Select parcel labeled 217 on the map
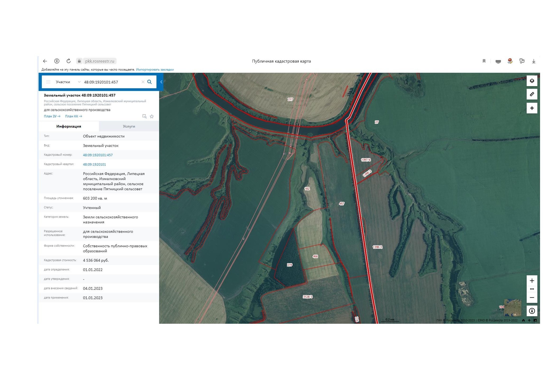Viewport: 555px width, 392px height. click(x=290, y=99)
